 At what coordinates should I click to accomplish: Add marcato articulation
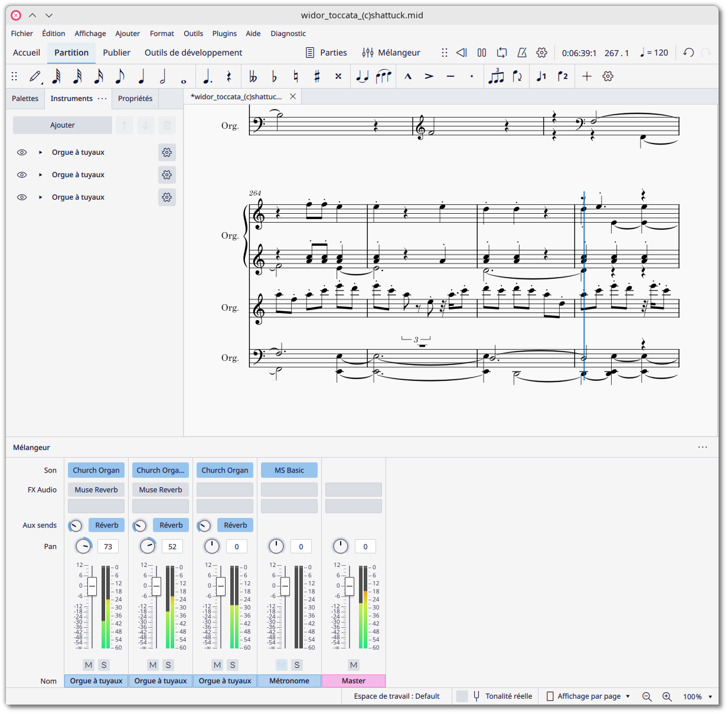pyautogui.click(x=408, y=76)
